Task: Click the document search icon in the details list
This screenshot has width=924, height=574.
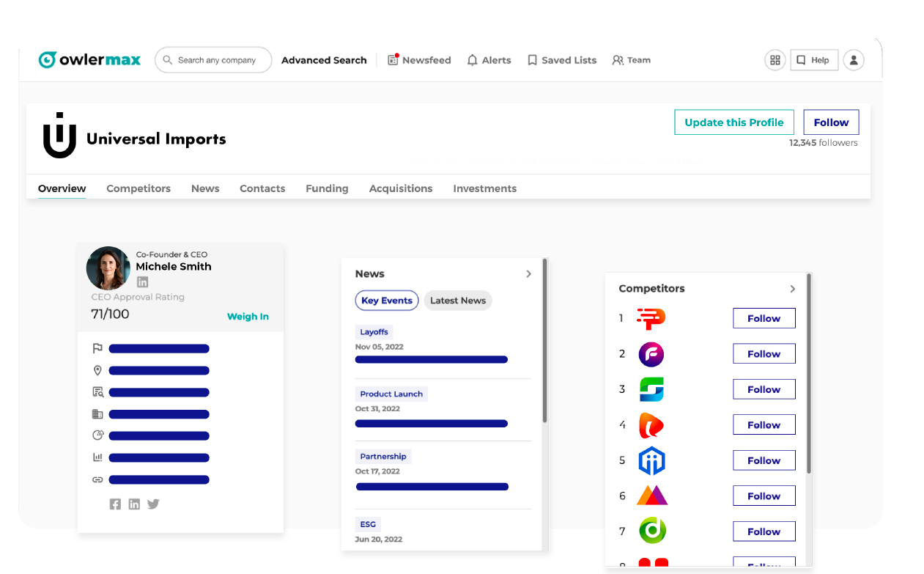Action: coord(97,392)
